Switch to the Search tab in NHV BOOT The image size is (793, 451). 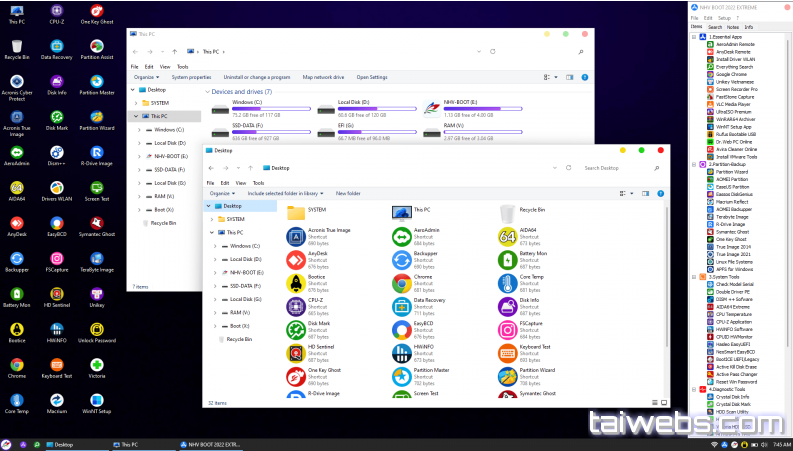pyautogui.click(x=715, y=27)
